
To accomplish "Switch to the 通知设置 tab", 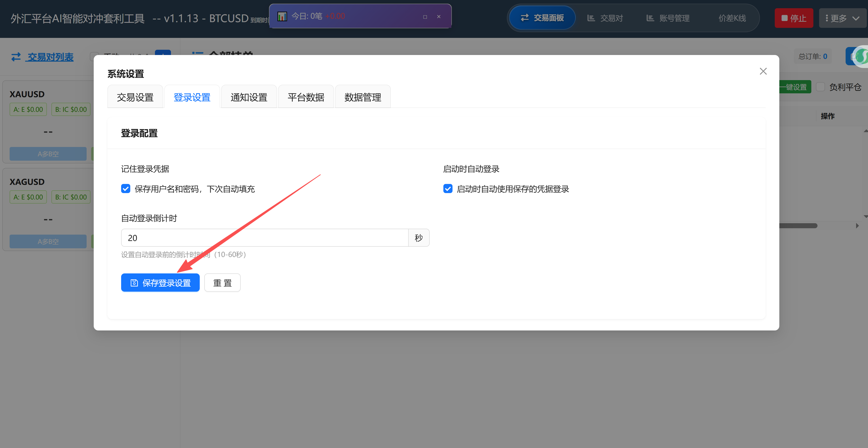I will (x=249, y=97).
